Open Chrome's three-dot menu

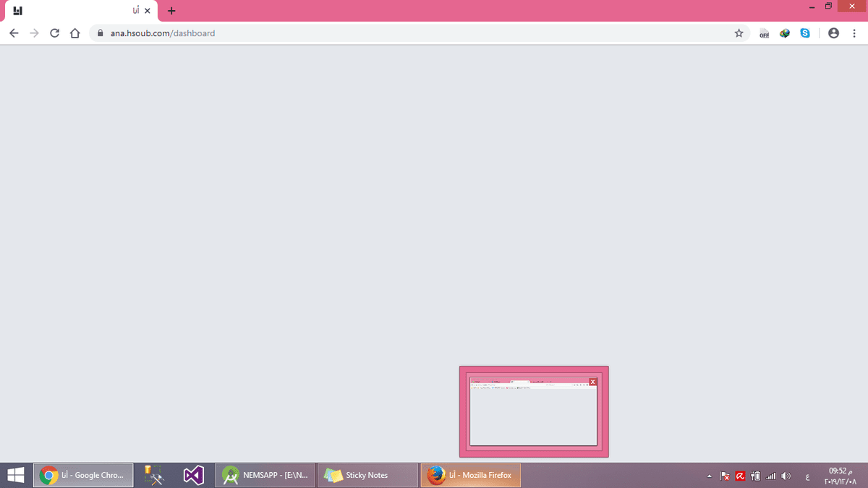[854, 33]
